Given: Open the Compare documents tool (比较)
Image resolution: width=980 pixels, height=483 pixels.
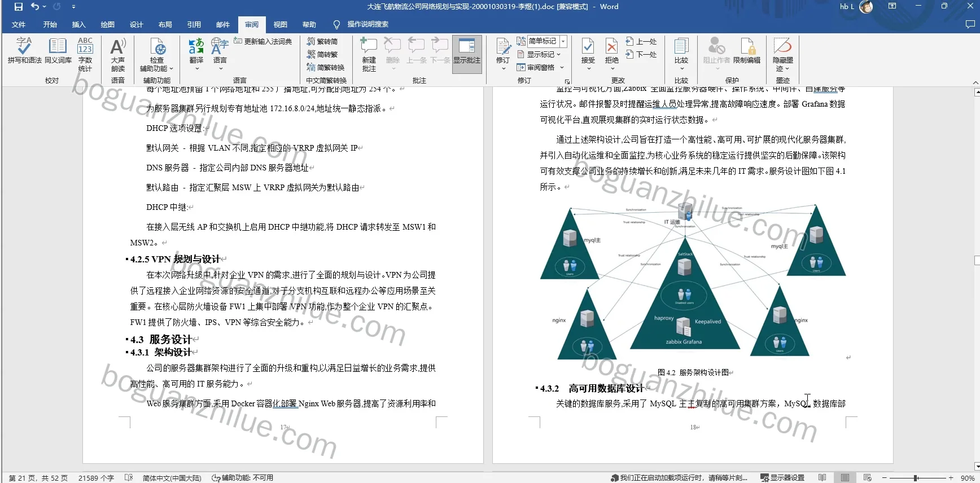Looking at the screenshot, I should 681,54.
